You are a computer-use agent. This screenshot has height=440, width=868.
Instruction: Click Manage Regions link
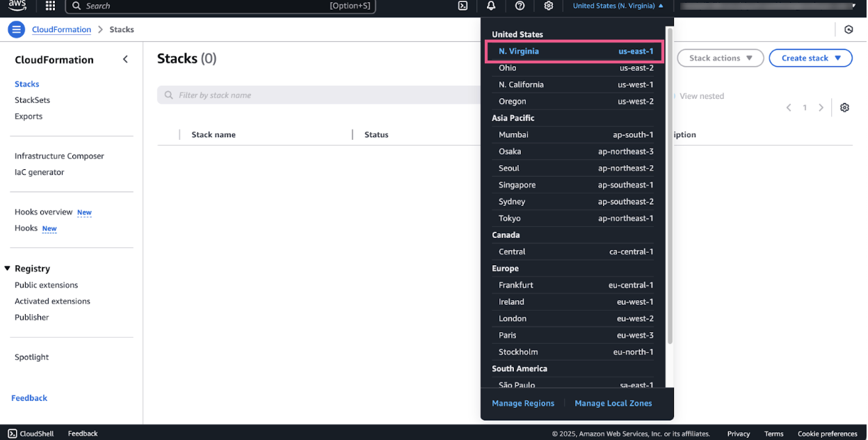(x=523, y=403)
